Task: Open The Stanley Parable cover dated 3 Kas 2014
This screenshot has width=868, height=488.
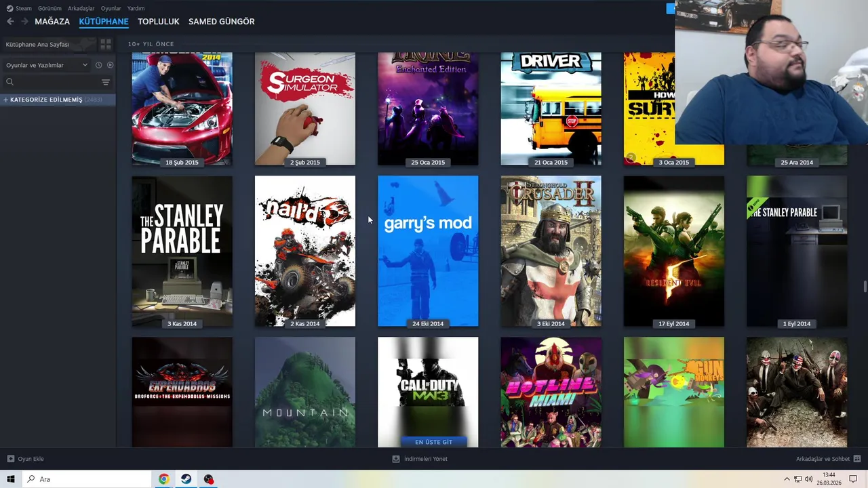Action: tap(182, 251)
